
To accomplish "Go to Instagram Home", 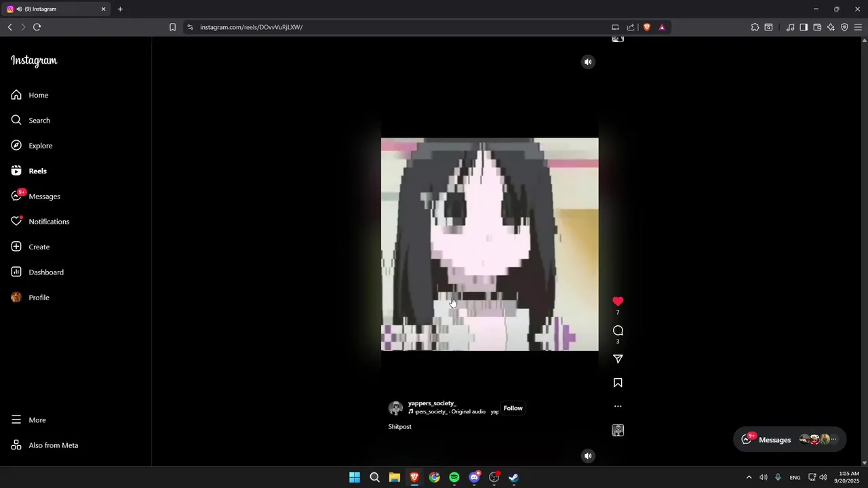I will [30, 95].
